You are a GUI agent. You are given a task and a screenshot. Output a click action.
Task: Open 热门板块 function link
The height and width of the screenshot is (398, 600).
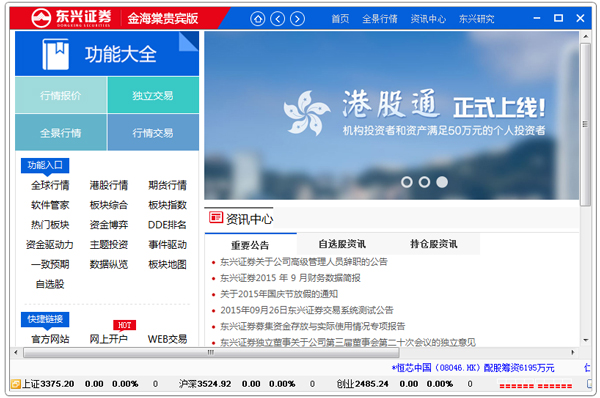coord(50,225)
